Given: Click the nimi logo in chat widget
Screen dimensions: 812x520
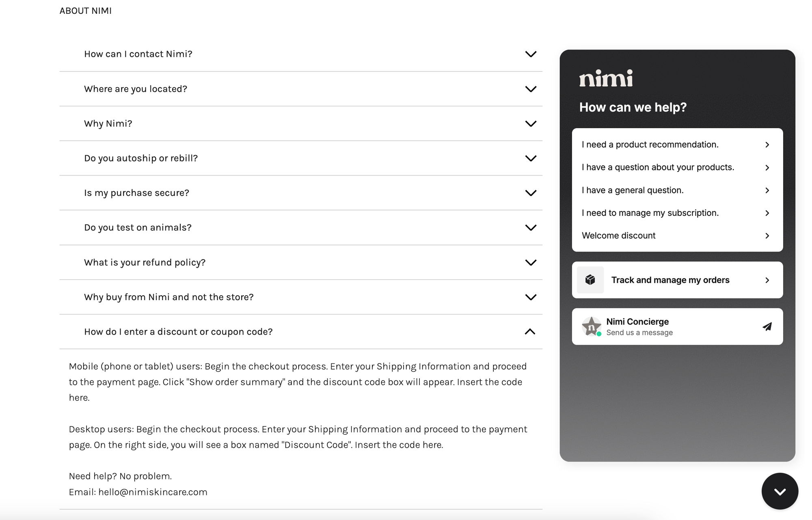Looking at the screenshot, I should coord(606,78).
